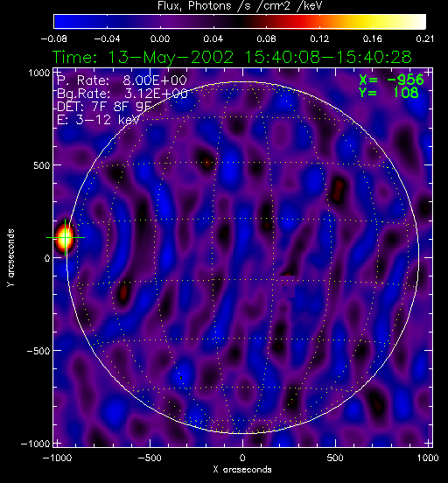Click the 500 tick on the Y axis
This screenshot has width=448, height=483.
click(41, 165)
